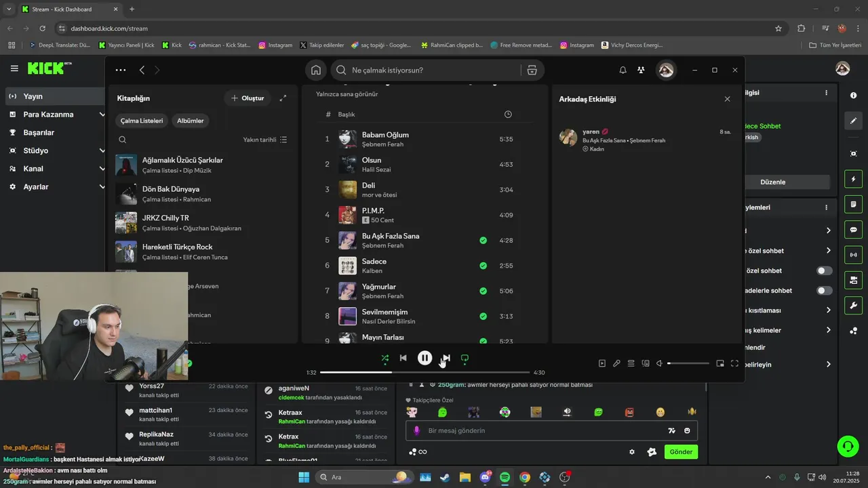The image size is (868, 488).
Task: Open Hareketli Türkçe Rock playlist
Action: (203, 251)
